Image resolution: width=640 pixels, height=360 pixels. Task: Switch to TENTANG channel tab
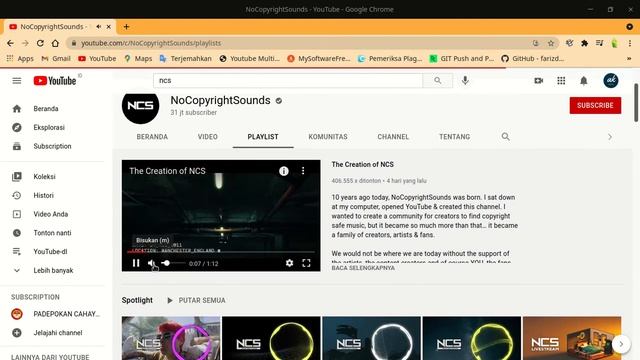click(454, 137)
